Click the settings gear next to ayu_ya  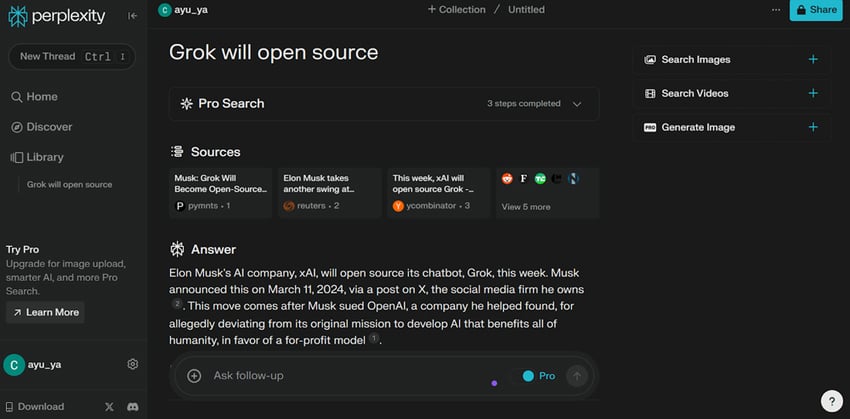tap(133, 364)
